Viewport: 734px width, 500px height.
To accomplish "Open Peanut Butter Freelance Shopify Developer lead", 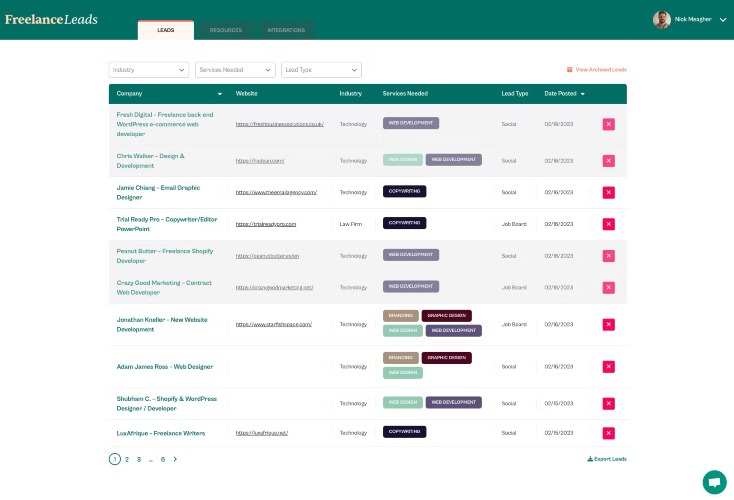I will [x=165, y=256].
